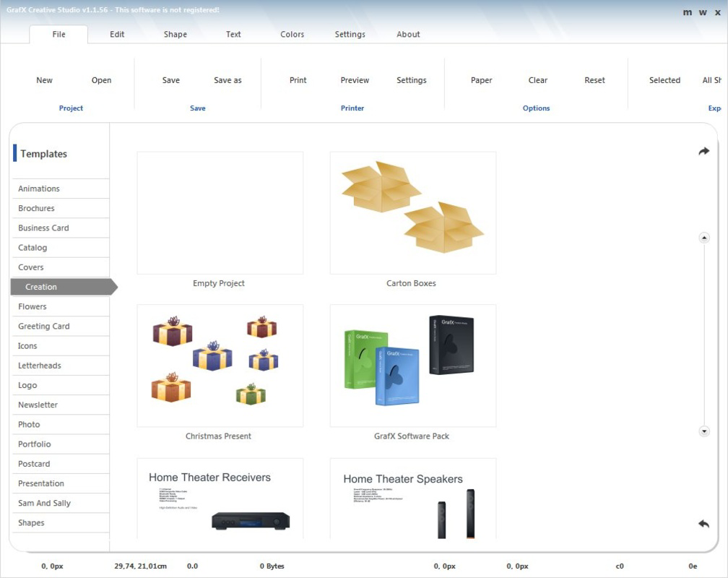Screen dimensions: 728x578
Task: Select the Shapes template category
Action: coord(61,522)
